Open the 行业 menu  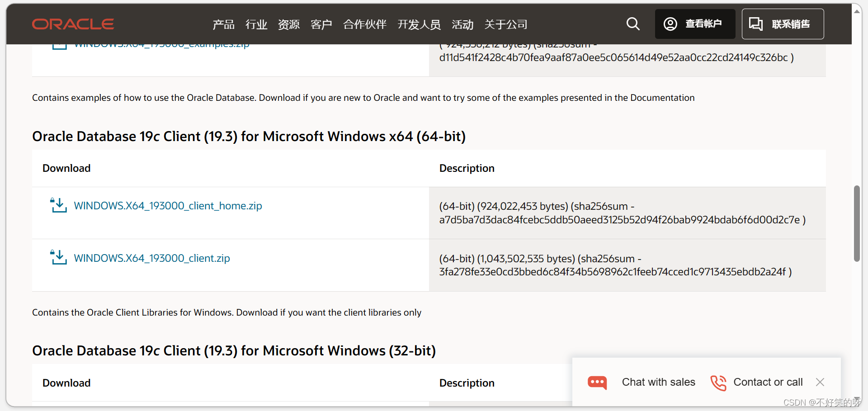[x=256, y=24]
